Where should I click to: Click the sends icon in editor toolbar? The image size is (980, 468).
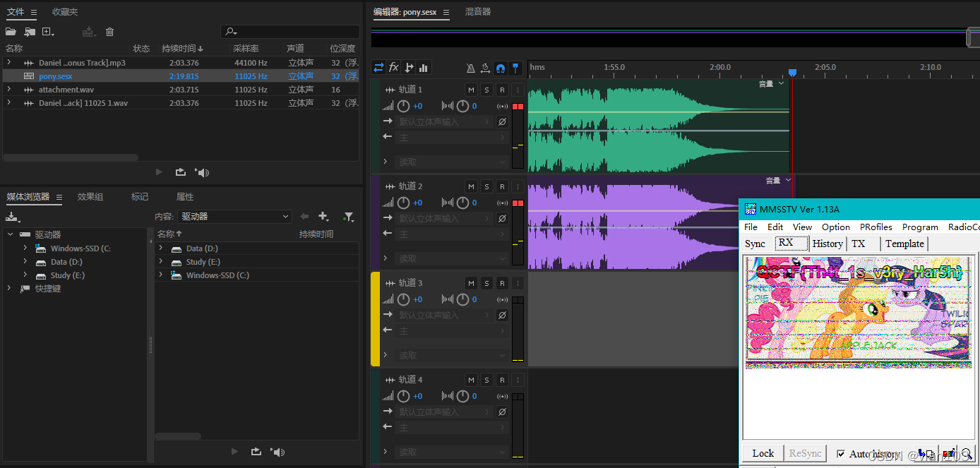(409, 68)
